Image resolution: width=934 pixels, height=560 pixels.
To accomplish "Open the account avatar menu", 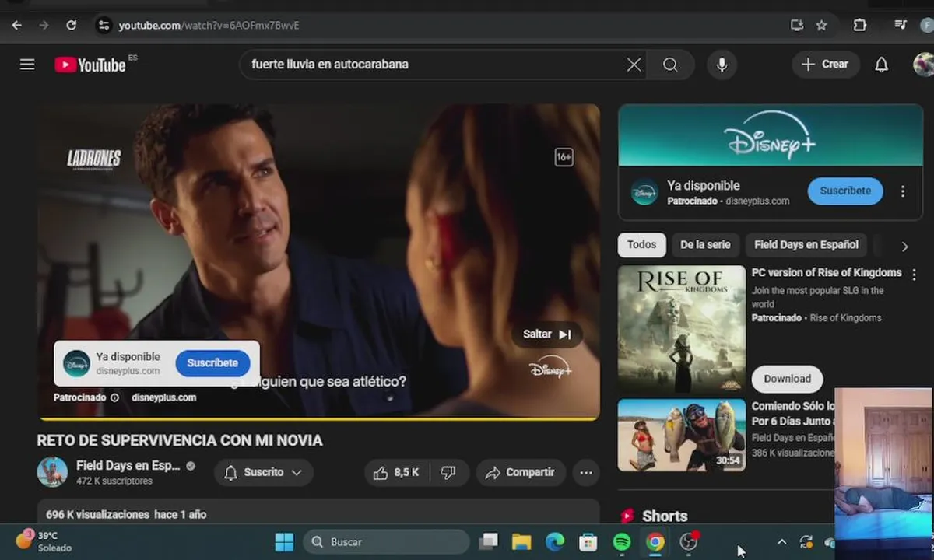I will click(923, 65).
